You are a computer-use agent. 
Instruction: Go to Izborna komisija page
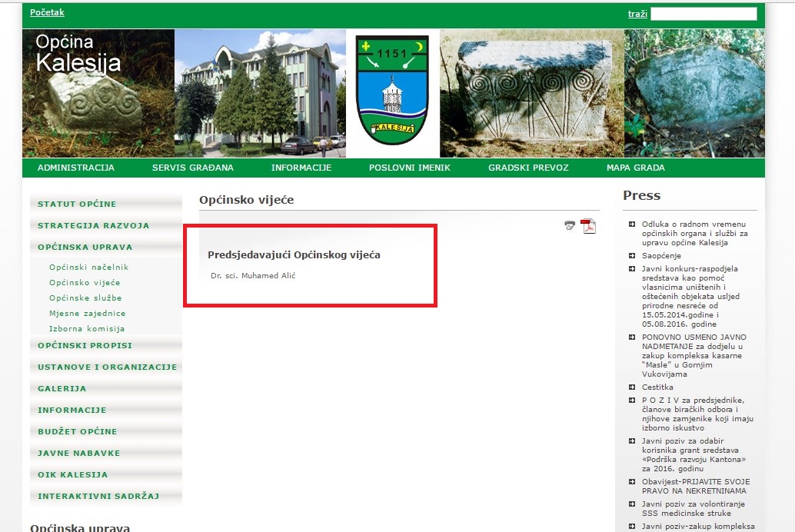click(86, 329)
